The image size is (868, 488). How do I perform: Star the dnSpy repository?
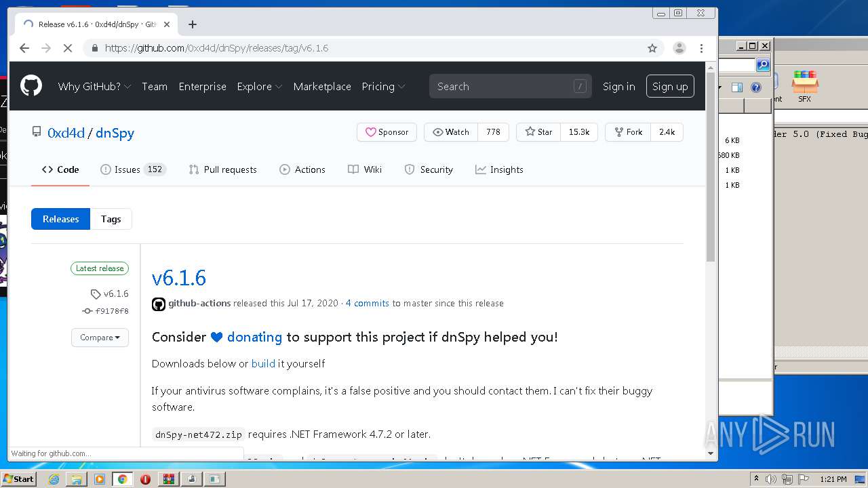click(538, 132)
